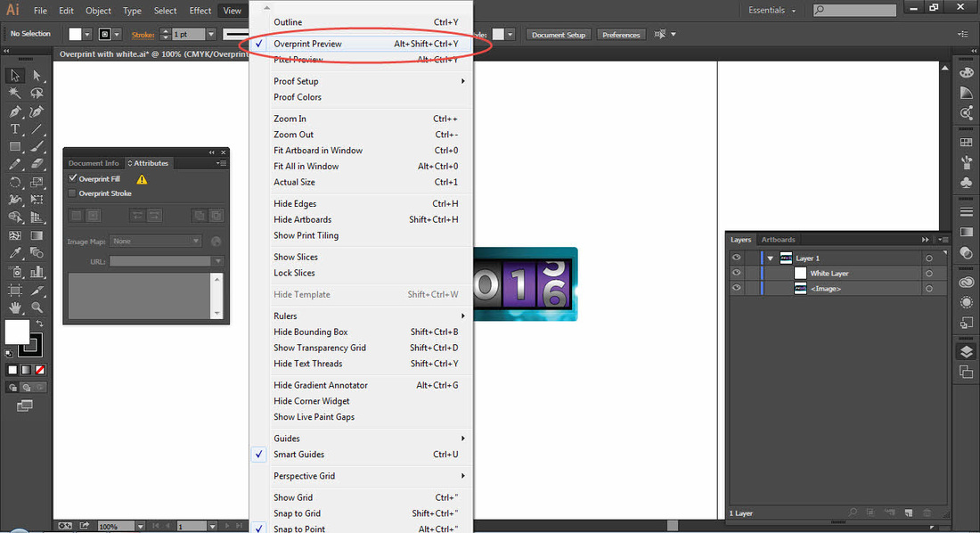980x533 pixels.
Task: Click Document Setup button
Action: (558, 35)
